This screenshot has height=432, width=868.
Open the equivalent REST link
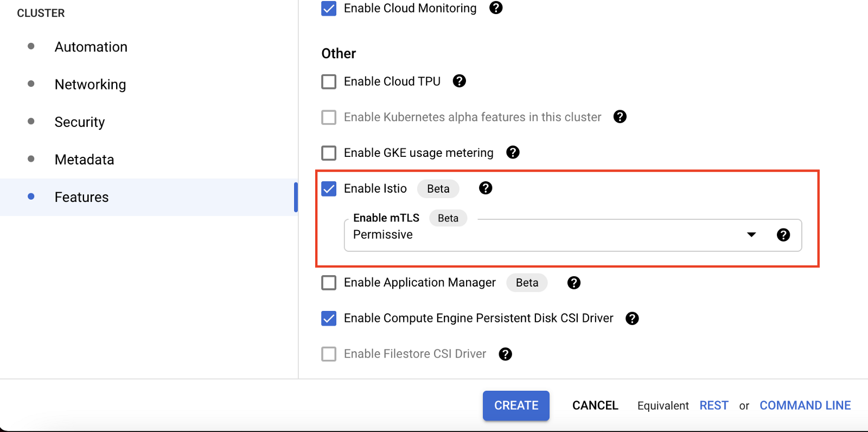coord(714,405)
